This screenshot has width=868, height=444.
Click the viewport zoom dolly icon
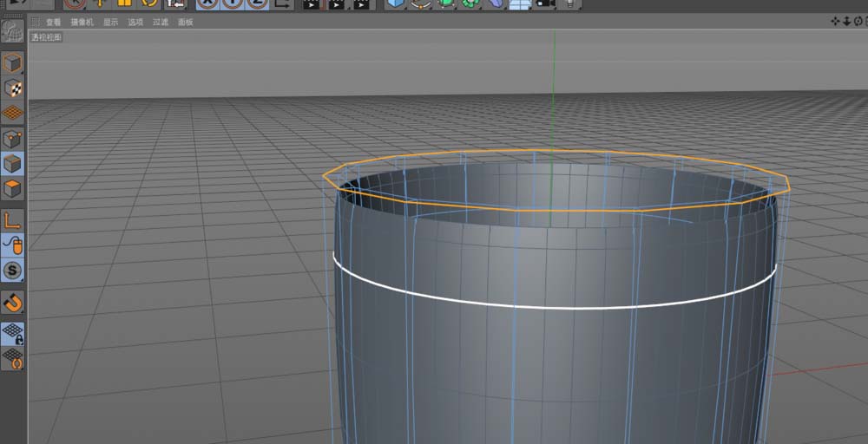[846, 21]
